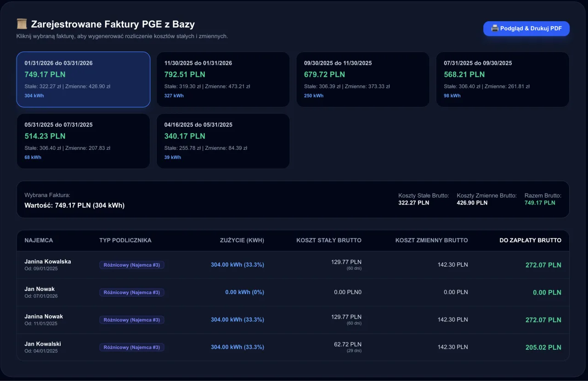Click the Różnicowy (Najemca #3) badge for Jan Kowalski
The width and height of the screenshot is (588, 381).
click(132, 347)
